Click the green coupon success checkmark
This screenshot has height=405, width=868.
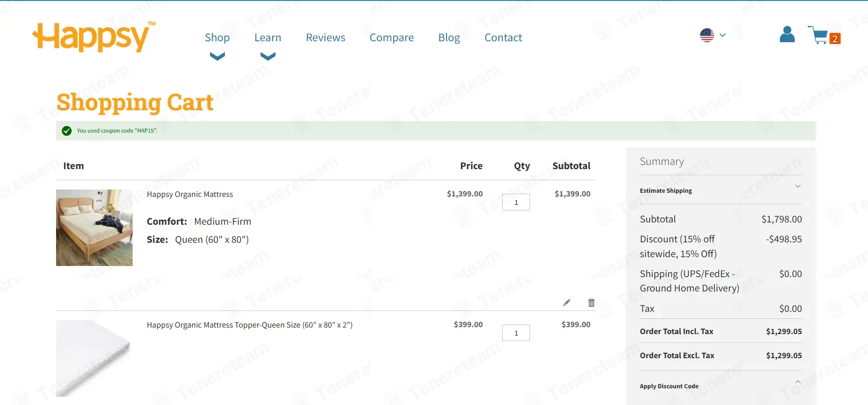[x=67, y=131]
